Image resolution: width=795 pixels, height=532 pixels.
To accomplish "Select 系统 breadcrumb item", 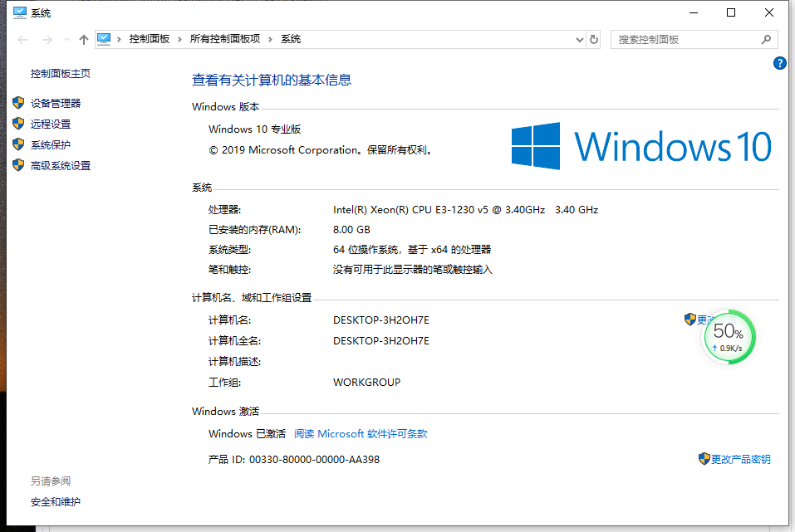I will (x=291, y=39).
